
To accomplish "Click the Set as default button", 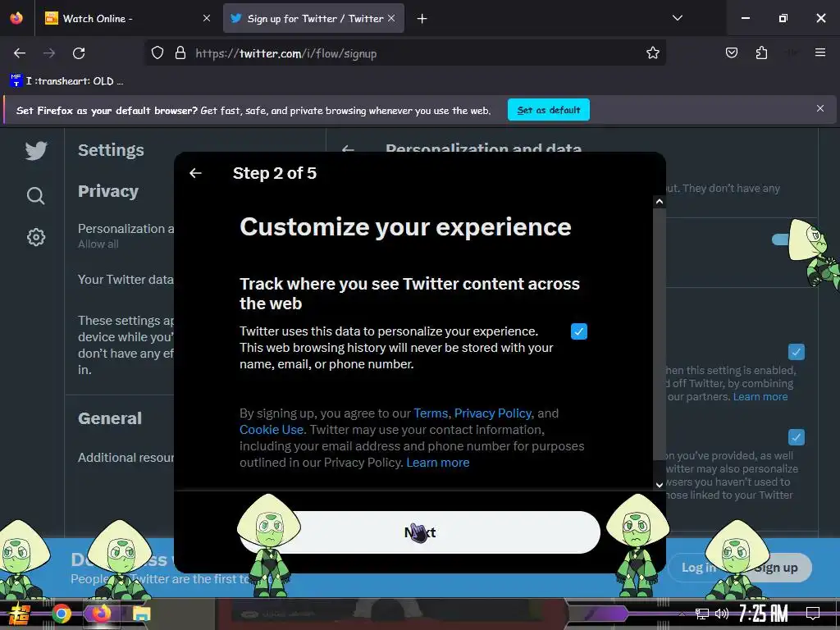I will tap(549, 110).
